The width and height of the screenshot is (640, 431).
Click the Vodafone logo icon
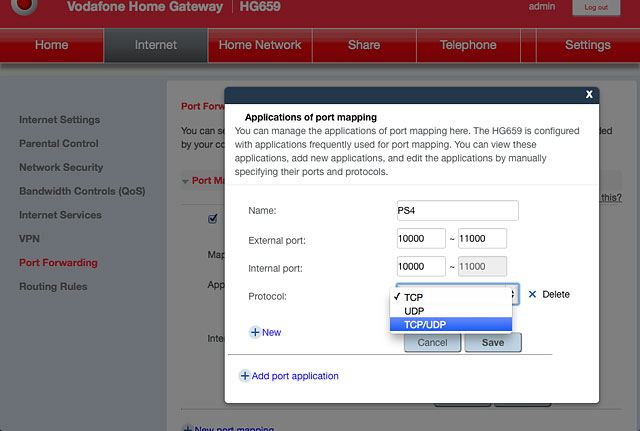(x=24, y=5)
